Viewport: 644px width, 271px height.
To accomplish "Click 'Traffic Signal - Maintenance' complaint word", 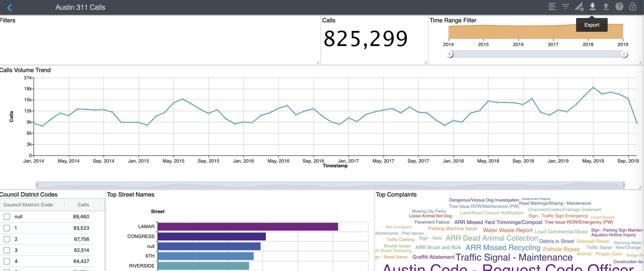I will (x=514, y=257).
